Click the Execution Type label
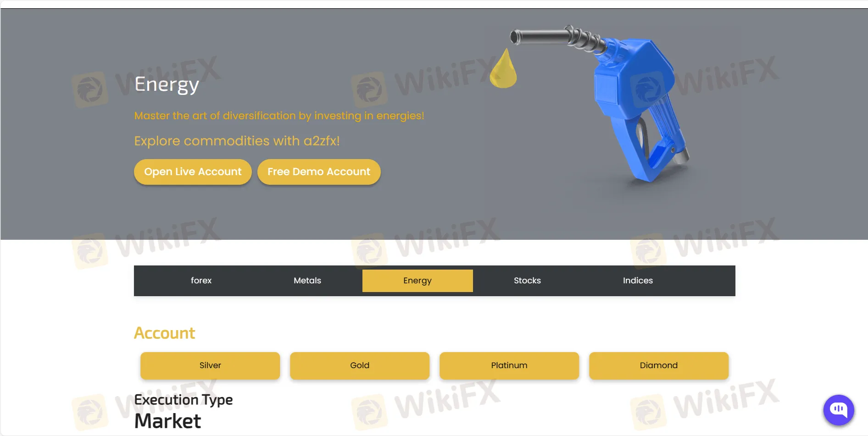 tap(184, 400)
